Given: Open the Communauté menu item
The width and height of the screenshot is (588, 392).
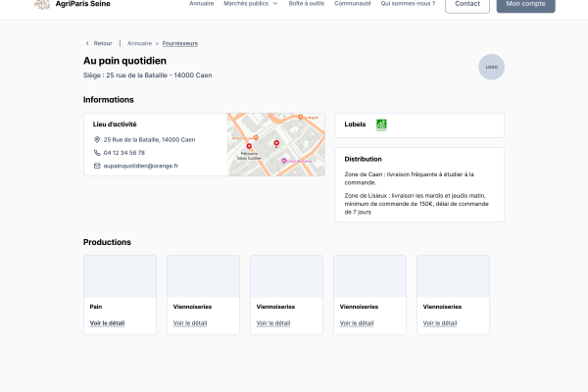Looking at the screenshot, I should point(353,3).
